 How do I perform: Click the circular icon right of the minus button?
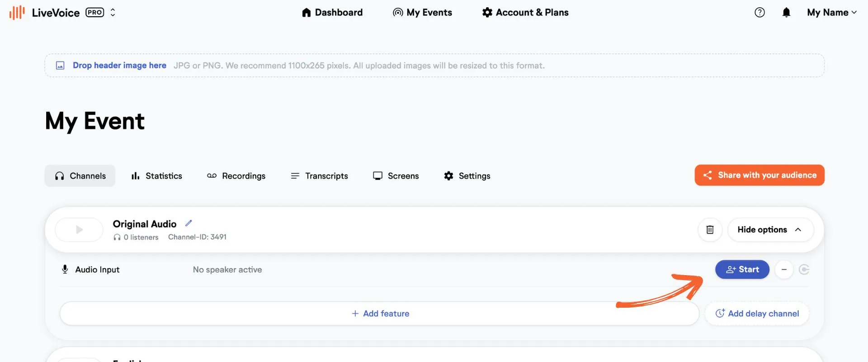804,270
